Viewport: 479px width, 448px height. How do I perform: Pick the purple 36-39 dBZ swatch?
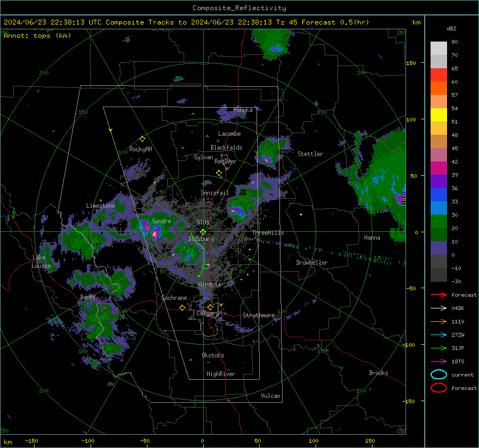tap(439, 181)
